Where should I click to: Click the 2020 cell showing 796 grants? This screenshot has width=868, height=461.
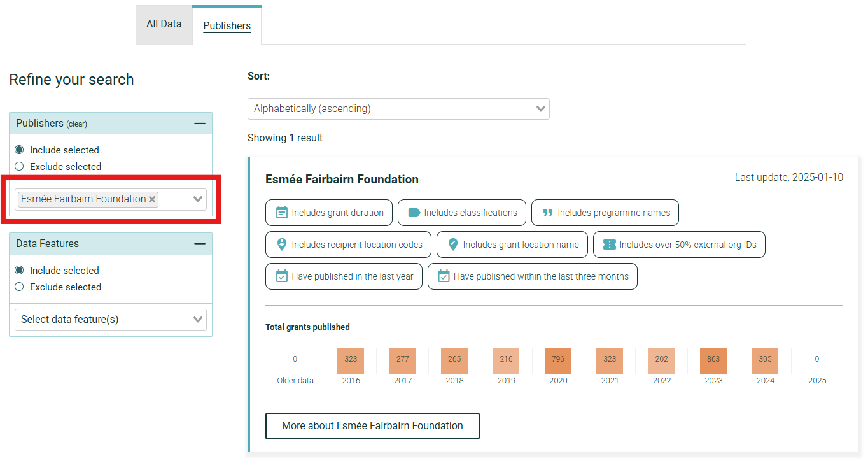[x=558, y=360]
